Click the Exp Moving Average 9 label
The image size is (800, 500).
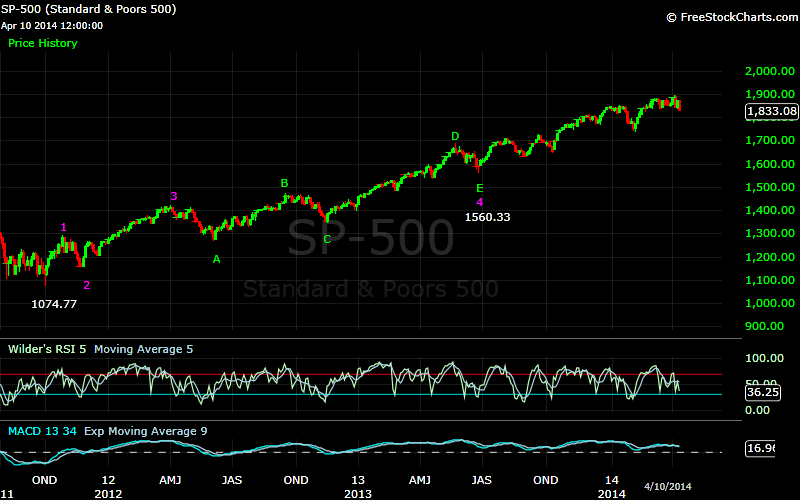pyautogui.click(x=145, y=431)
